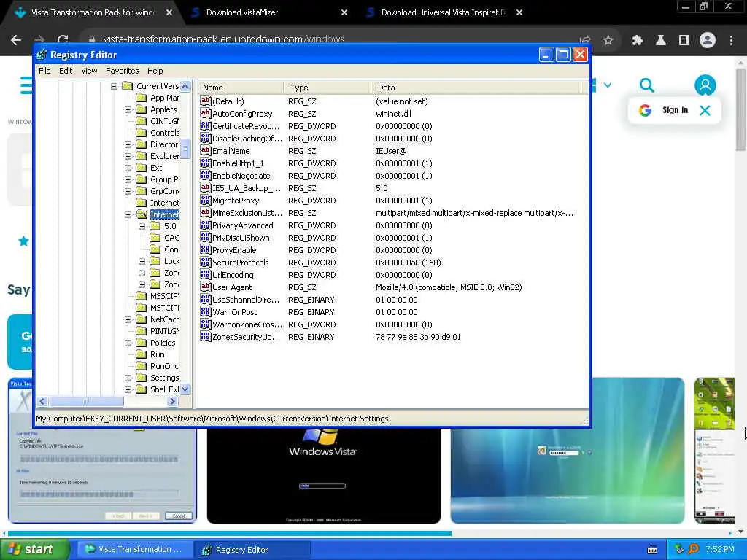Expand the Applets key
747x560 pixels.
coord(128,109)
